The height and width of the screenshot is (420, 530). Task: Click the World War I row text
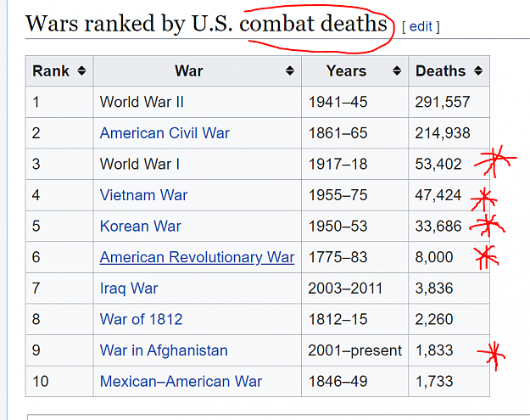(x=140, y=164)
